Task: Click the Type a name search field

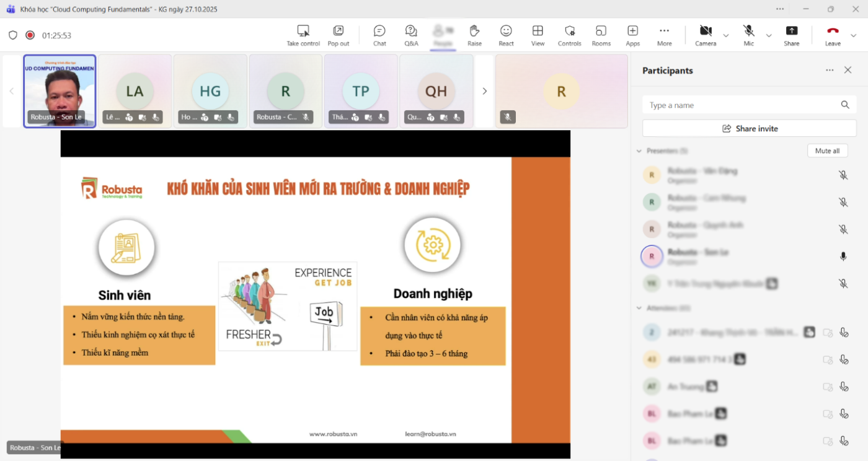Action: 741,105
